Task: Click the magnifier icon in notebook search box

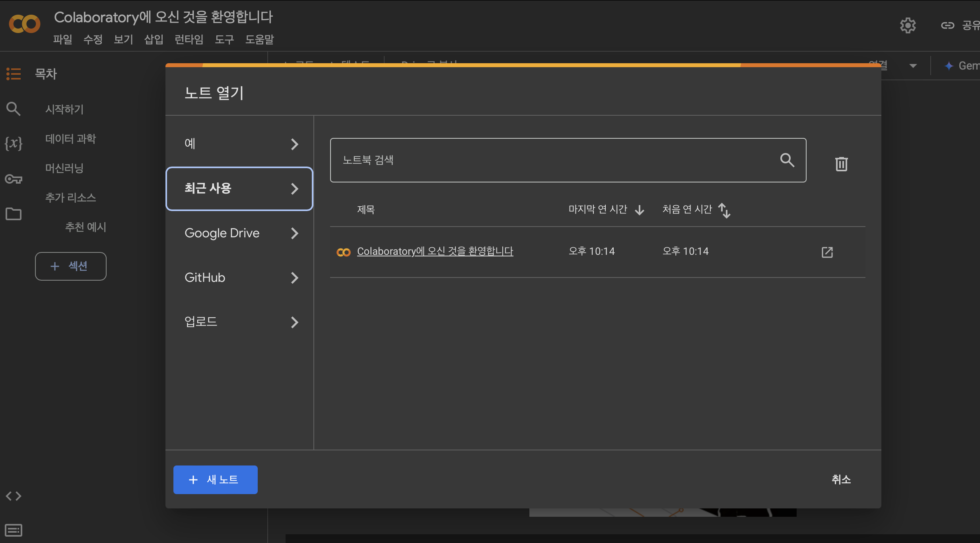Action: tap(787, 160)
